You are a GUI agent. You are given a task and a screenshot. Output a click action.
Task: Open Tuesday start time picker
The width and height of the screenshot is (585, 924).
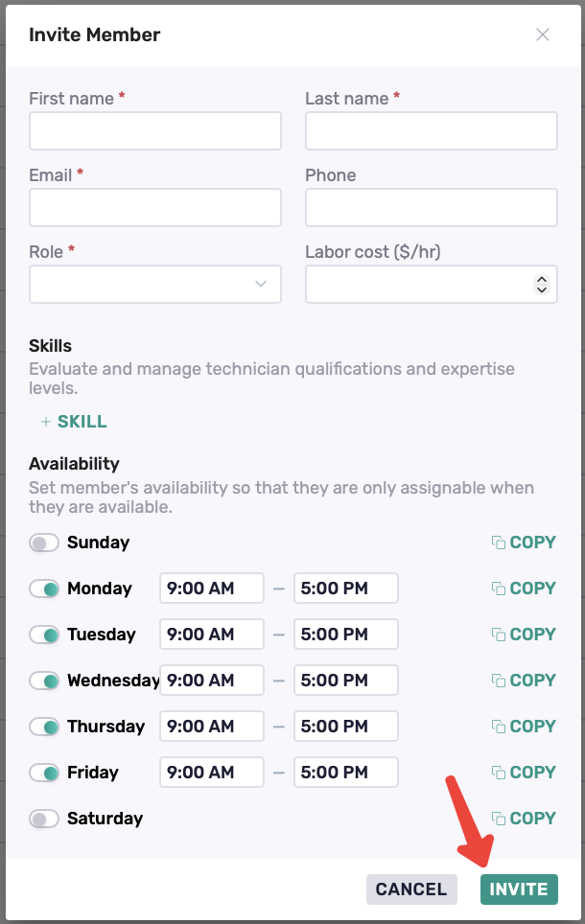pos(212,635)
